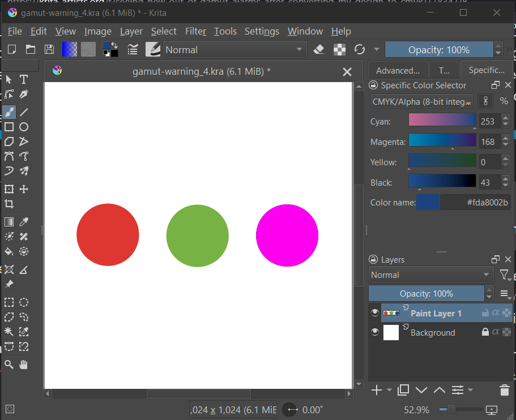
Task: Choose the Zoom magnifier tool
Action: point(9,365)
